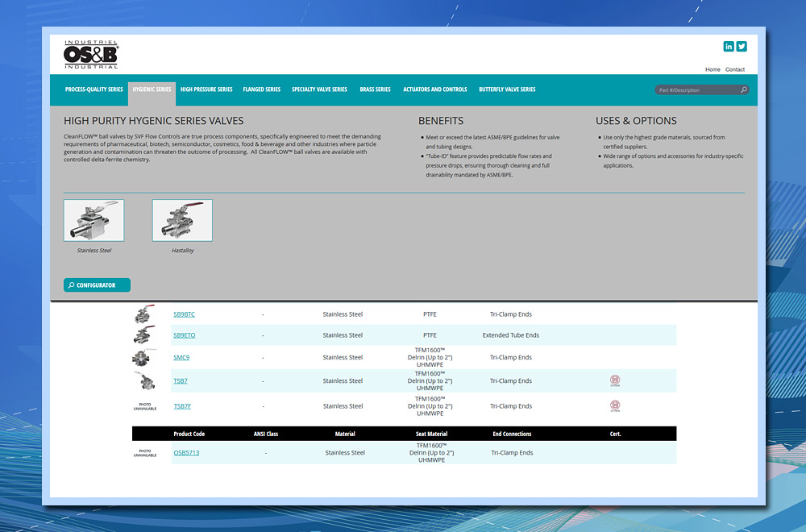The height and width of the screenshot is (532, 806).
Task: Open the SMC9 valve product photo
Action: tap(144, 357)
